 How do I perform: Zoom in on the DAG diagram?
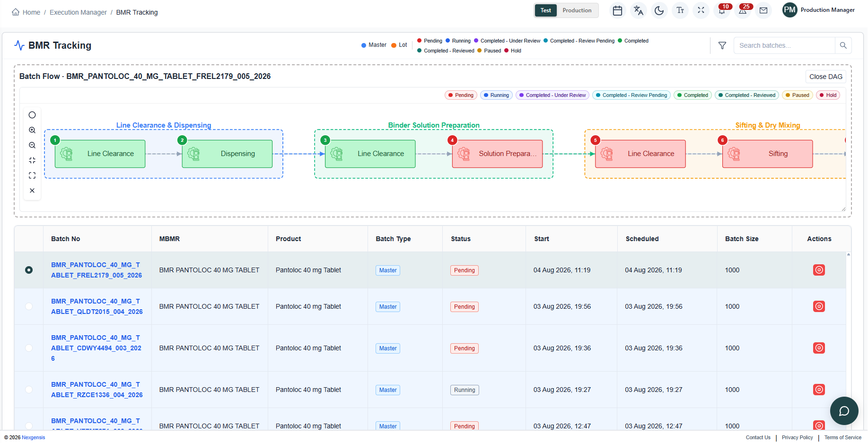pyautogui.click(x=32, y=130)
